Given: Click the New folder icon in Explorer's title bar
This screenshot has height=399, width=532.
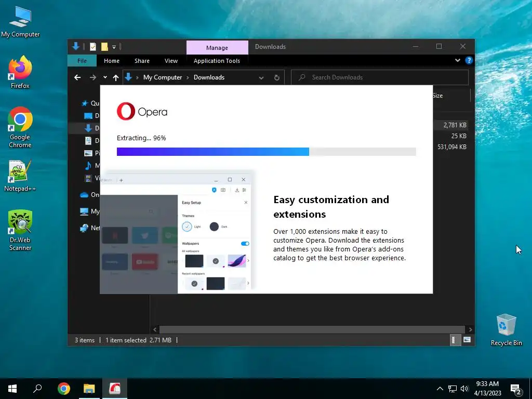Looking at the screenshot, I should pyautogui.click(x=104, y=47).
